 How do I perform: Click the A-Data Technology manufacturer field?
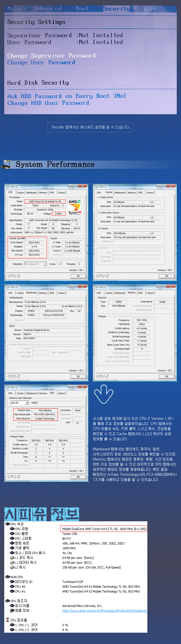pos(45,418)
